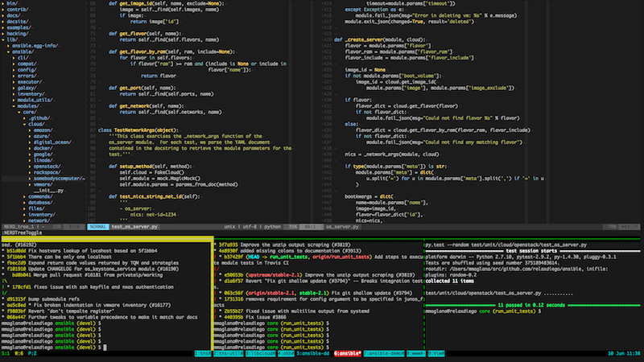Expand the openstack folder arrow
The image size is (644, 362).
(x=30, y=167)
